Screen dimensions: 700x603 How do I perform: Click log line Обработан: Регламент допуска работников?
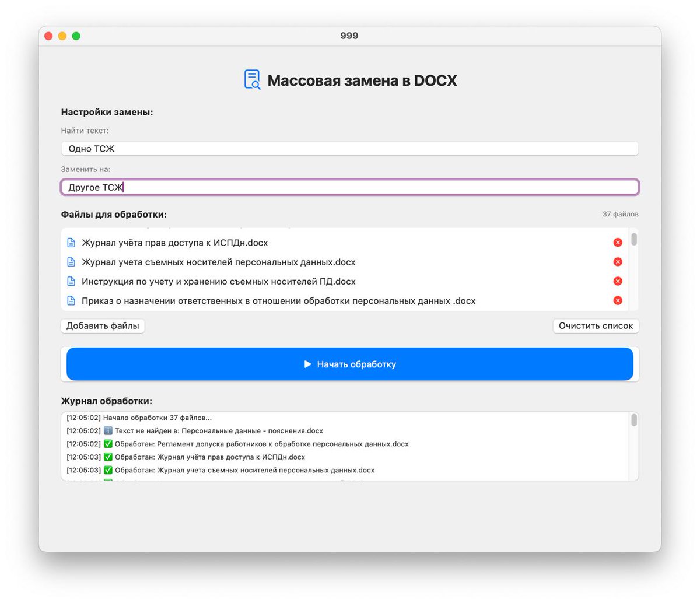(x=237, y=444)
